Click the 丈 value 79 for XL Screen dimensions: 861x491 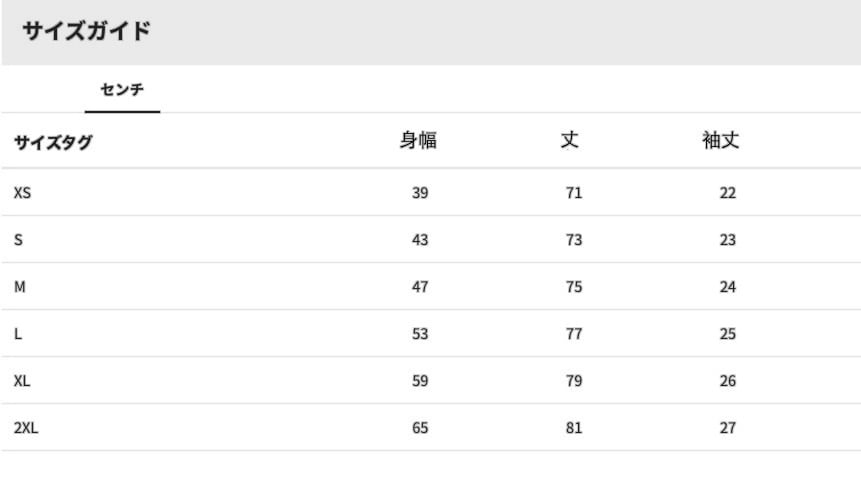point(574,381)
